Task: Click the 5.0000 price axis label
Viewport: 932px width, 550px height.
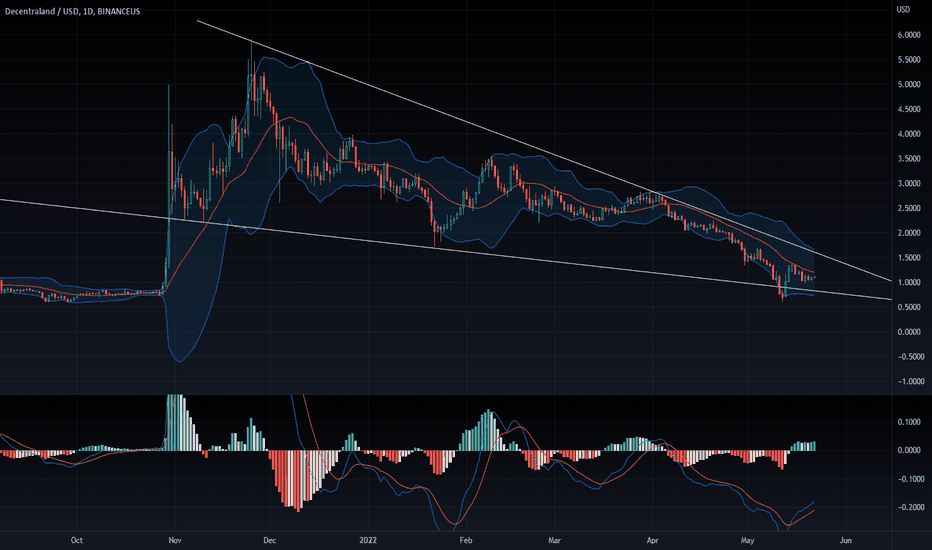Action: pos(909,84)
